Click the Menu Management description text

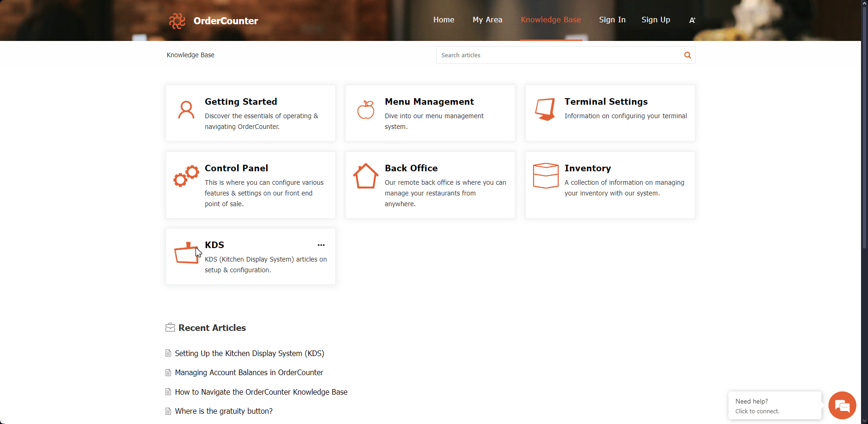coord(434,121)
